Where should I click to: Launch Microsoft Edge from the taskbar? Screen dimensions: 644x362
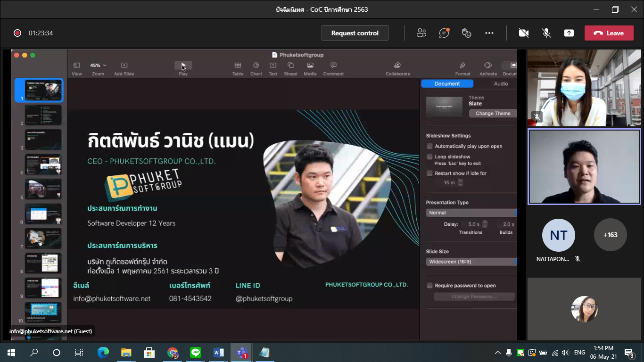[103, 353]
